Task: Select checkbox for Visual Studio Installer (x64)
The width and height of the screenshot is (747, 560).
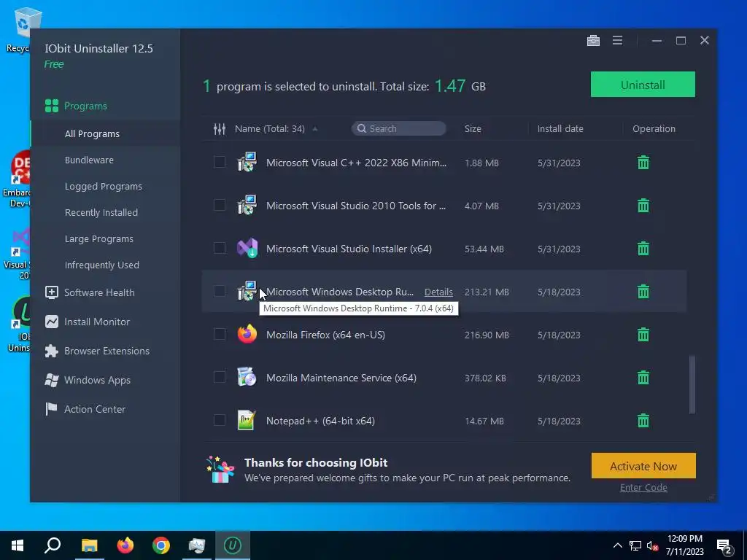Action: pyautogui.click(x=220, y=248)
